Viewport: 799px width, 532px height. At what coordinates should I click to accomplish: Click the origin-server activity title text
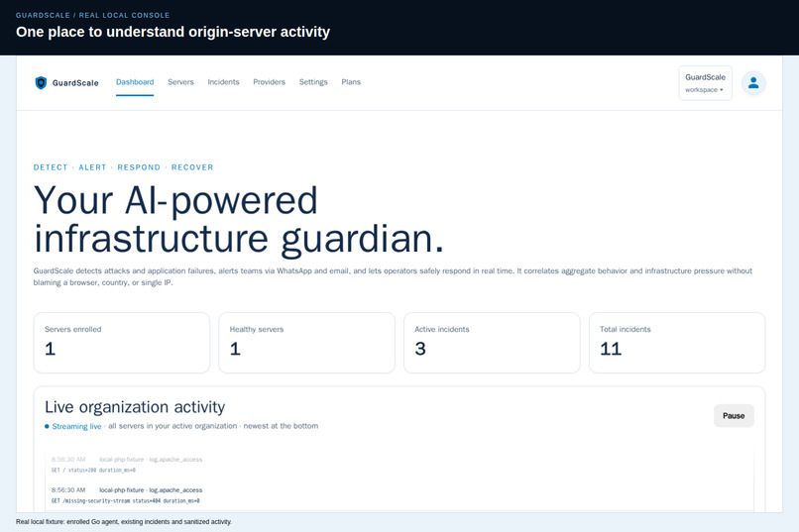click(x=172, y=32)
